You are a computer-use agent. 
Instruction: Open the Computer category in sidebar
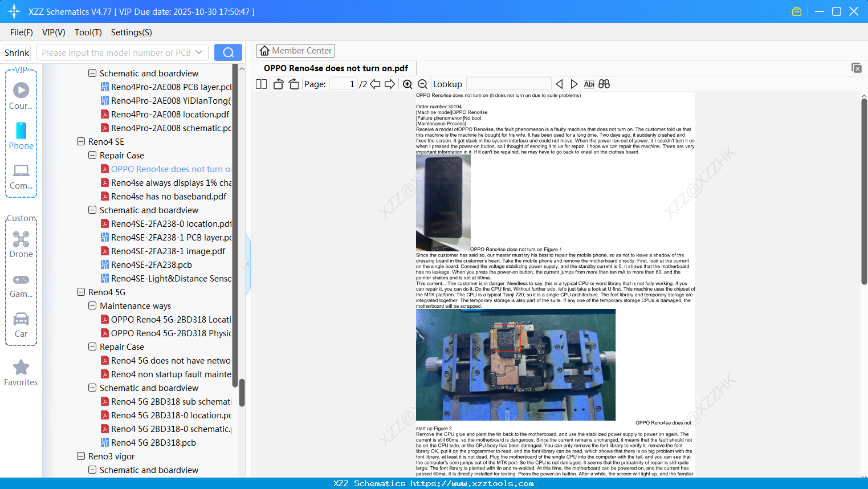21,176
